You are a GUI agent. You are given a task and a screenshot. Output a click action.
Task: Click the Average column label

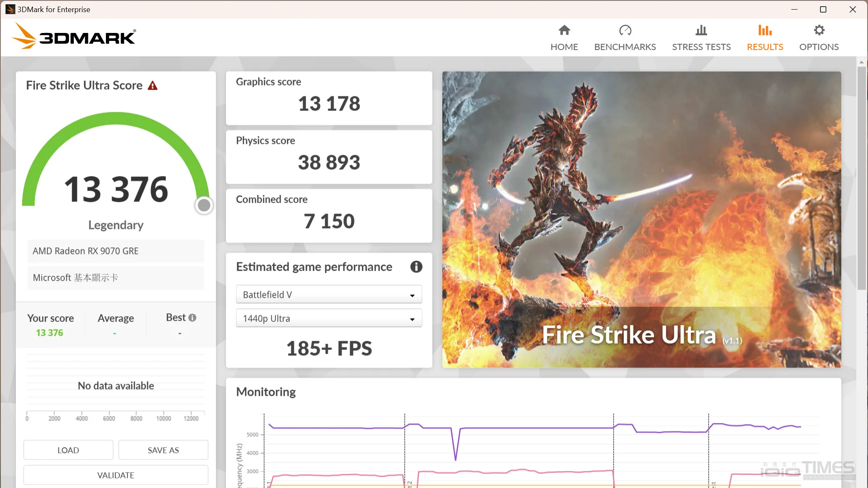point(116,318)
